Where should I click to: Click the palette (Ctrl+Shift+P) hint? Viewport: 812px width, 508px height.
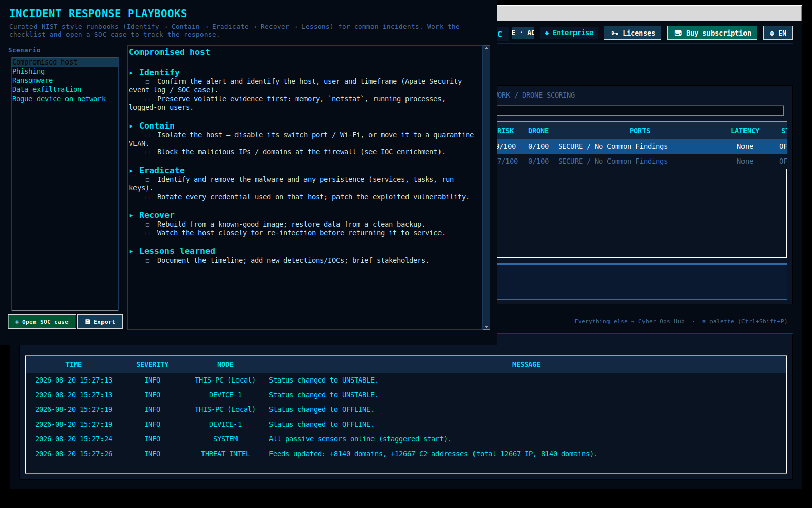[745, 321]
